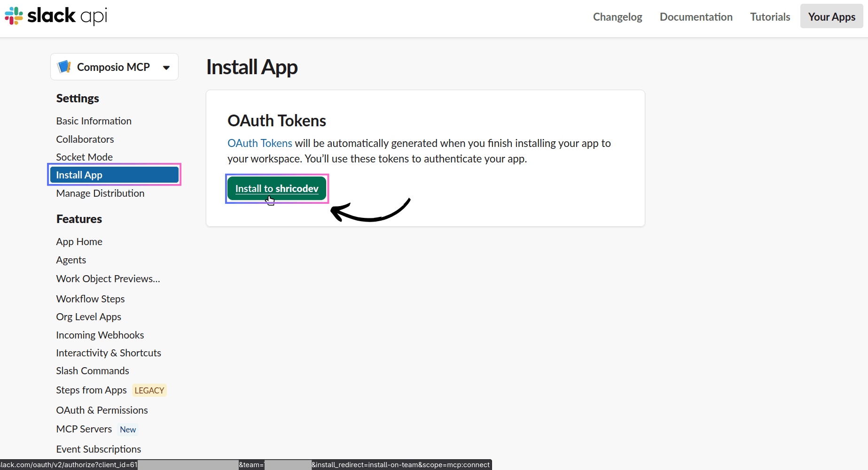
Task: Open Workflow Steps feature page
Action: pyautogui.click(x=90, y=299)
